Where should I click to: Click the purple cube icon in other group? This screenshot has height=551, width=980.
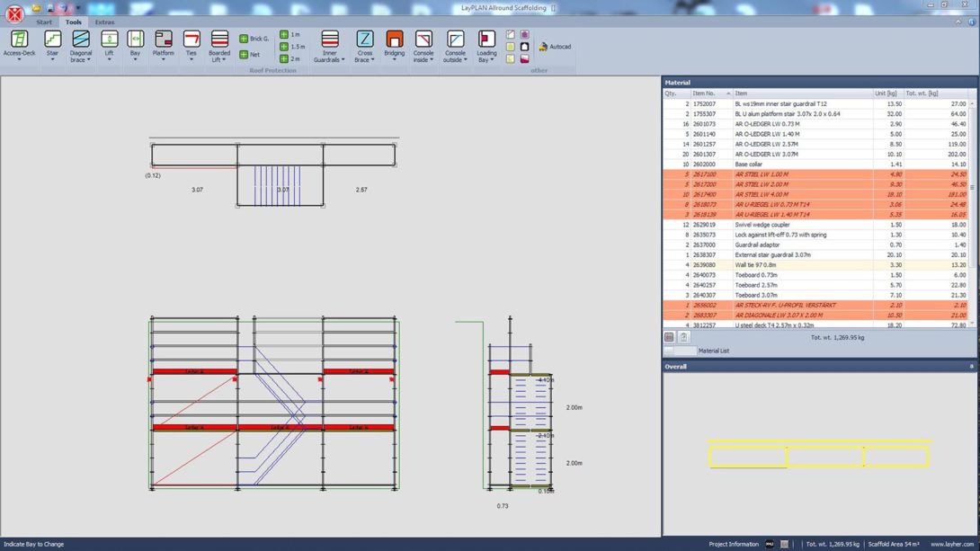524,34
